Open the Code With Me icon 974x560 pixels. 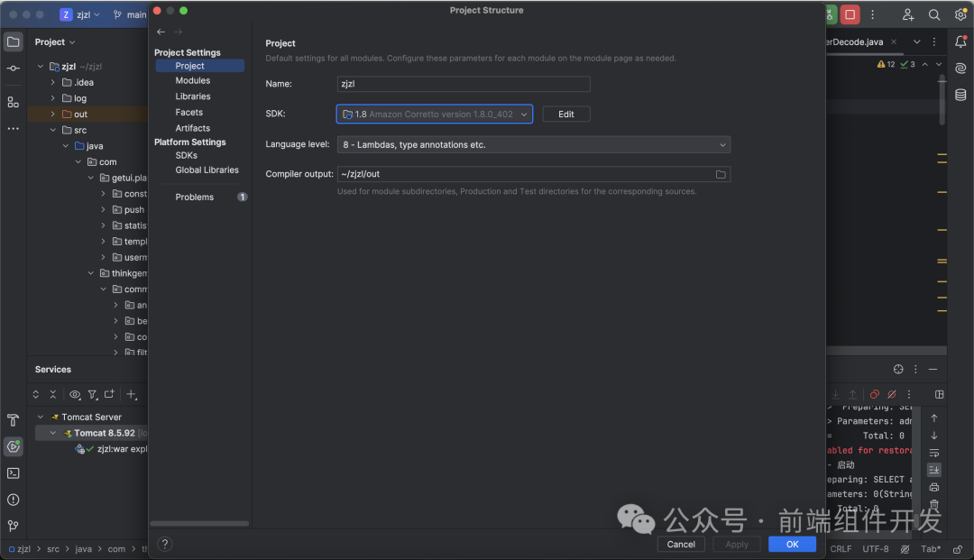[x=907, y=15]
